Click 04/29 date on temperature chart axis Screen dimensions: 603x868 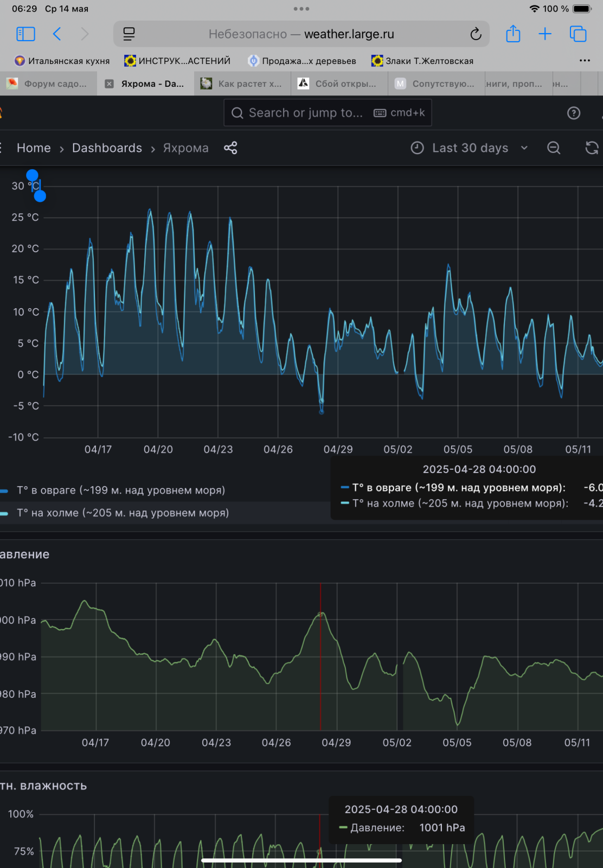[338, 450]
